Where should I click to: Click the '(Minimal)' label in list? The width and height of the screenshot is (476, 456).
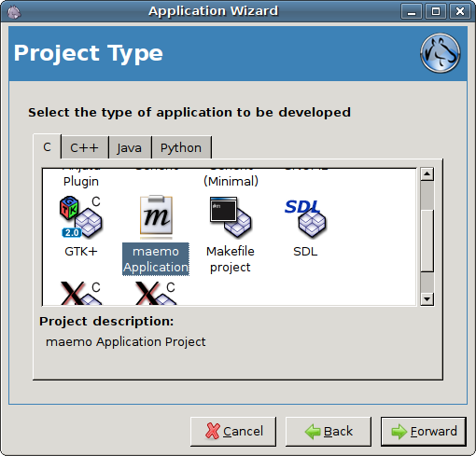(x=231, y=181)
